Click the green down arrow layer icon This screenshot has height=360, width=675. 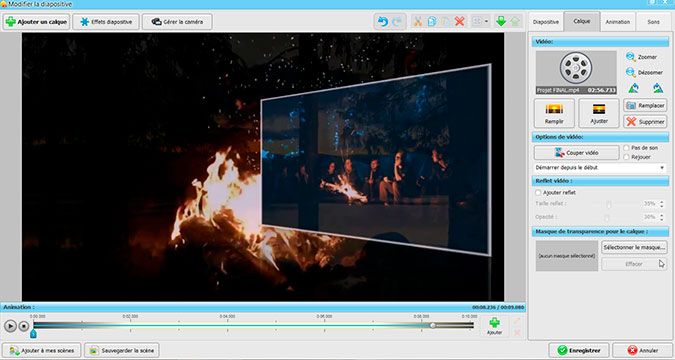coord(501,21)
